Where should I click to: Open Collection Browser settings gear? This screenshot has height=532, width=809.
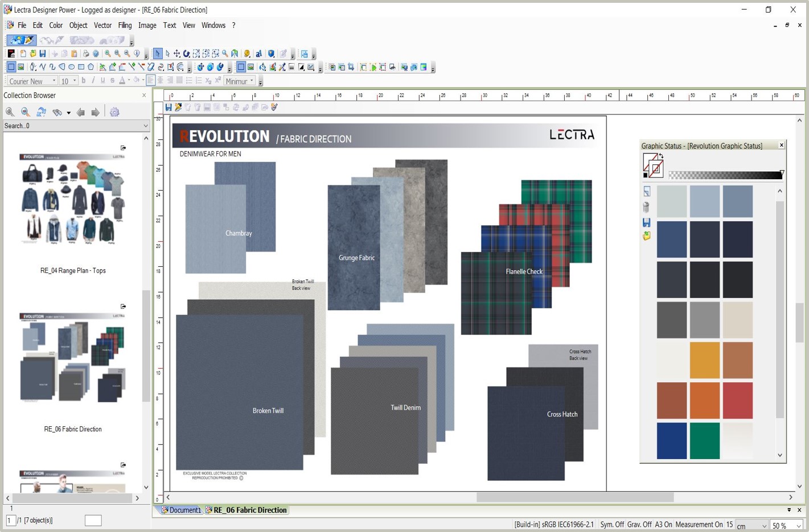[114, 112]
